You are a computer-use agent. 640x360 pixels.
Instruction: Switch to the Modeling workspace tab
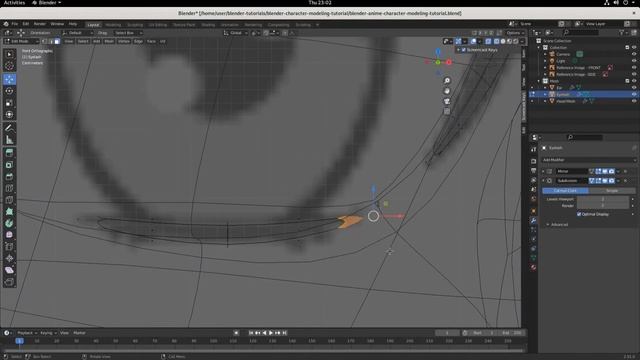[113, 25]
